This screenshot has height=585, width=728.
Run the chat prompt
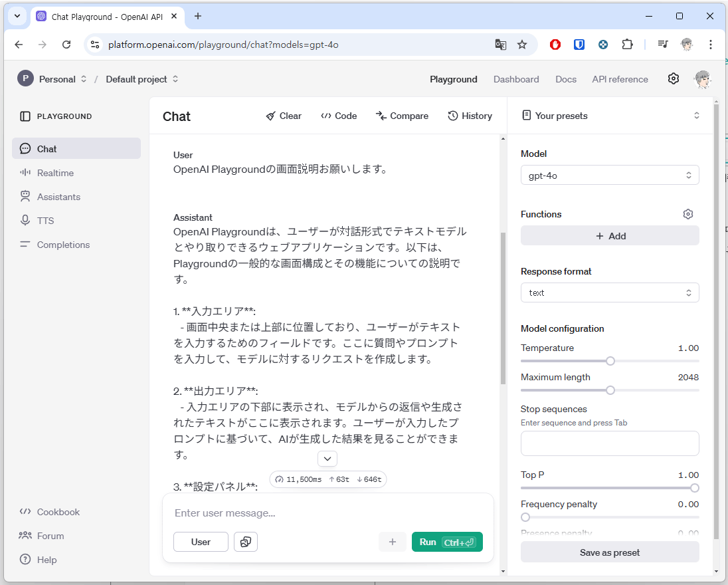(447, 542)
